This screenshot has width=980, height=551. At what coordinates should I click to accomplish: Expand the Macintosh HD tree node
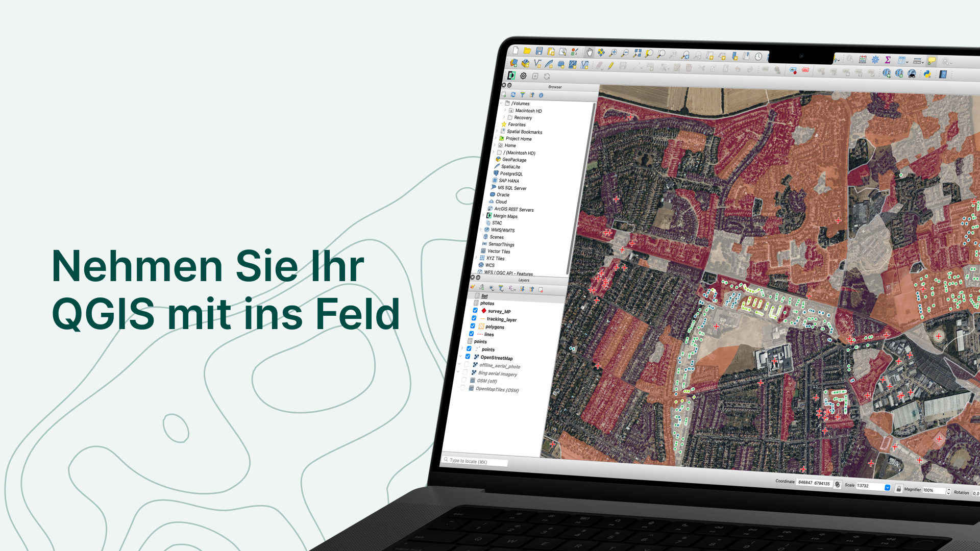pyautogui.click(x=505, y=110)
